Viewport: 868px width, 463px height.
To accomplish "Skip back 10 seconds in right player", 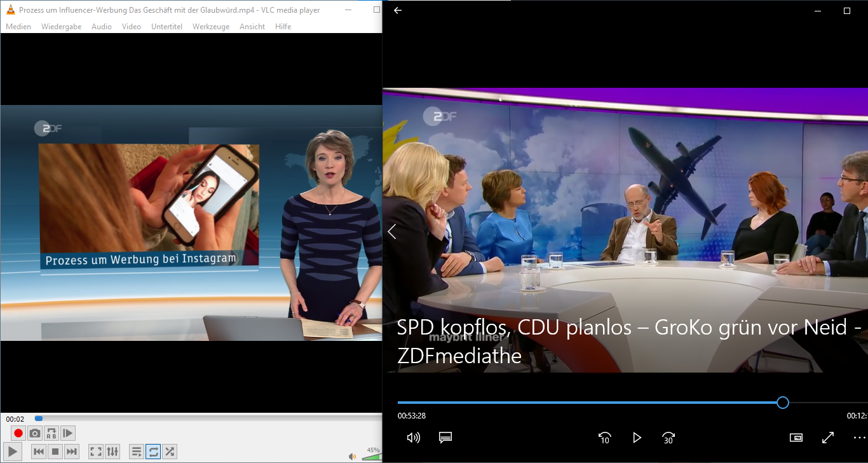I will [604, 438].
